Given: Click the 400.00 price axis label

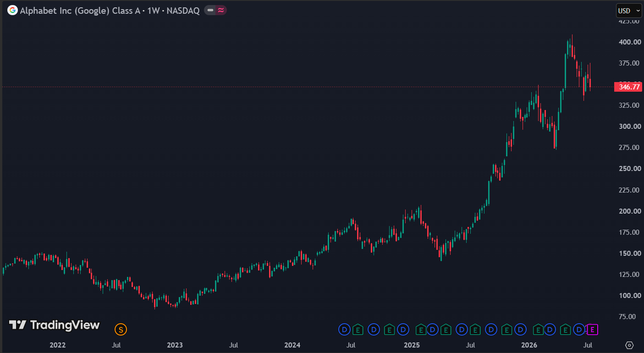Looking at the screenshot, I should (x=630, y=42).
